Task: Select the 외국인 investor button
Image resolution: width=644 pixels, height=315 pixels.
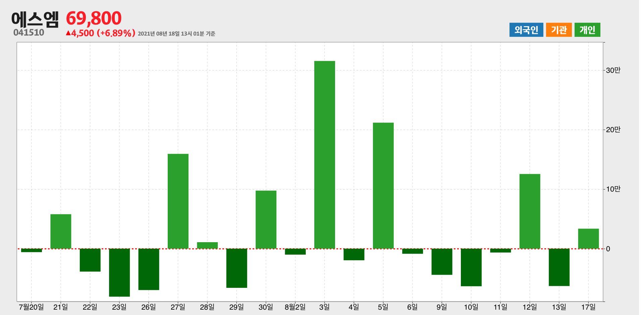Action: [526, 30]
